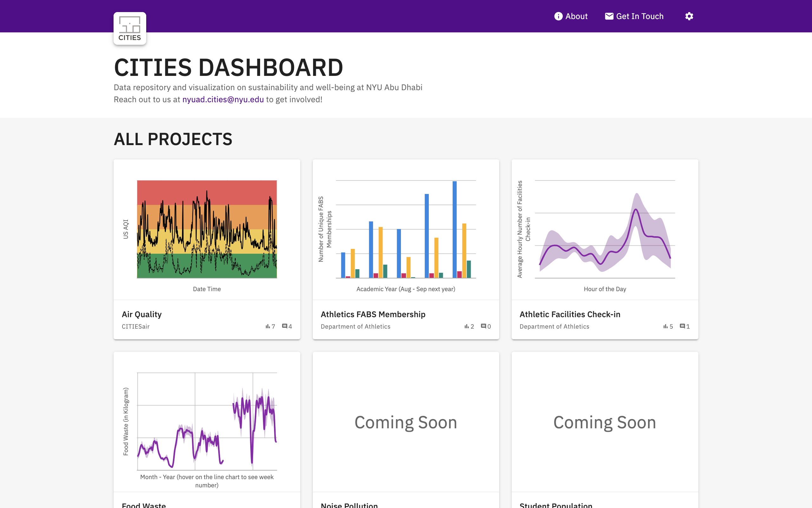
Task: Click the nyuad.cities@nyu.edu email link
Action: click(223, 99)
